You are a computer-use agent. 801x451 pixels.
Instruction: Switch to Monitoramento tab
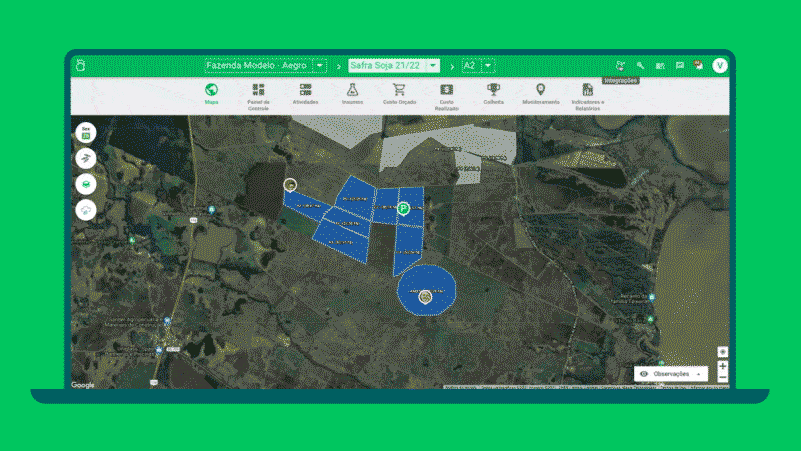[541, 93]
